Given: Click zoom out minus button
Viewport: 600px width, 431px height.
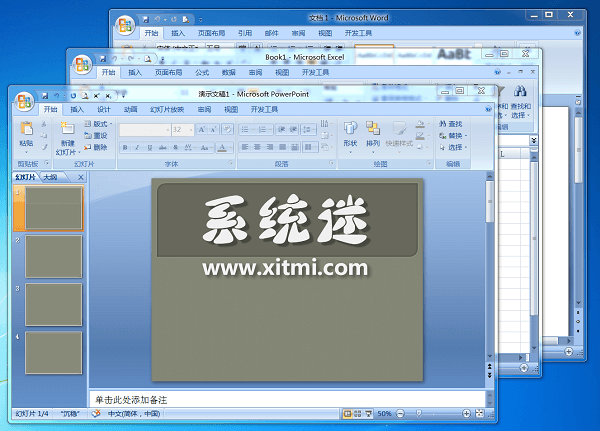Looking at the screenshot, I should coord(400,414).
